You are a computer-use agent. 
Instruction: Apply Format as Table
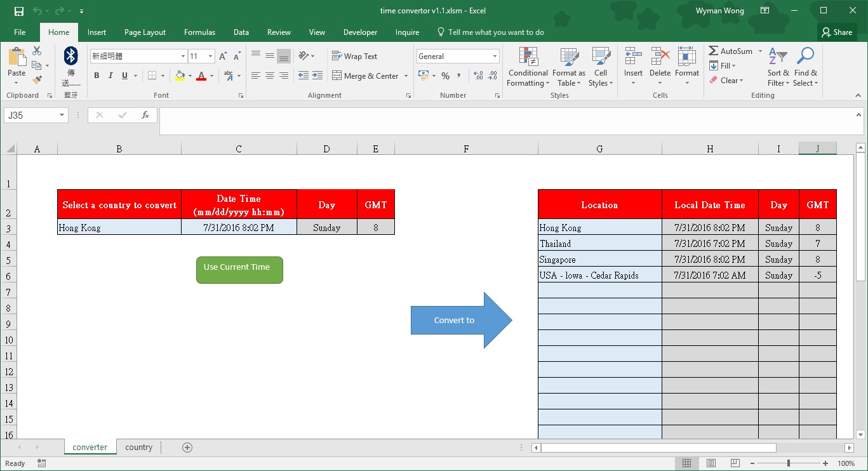(568, 67)
